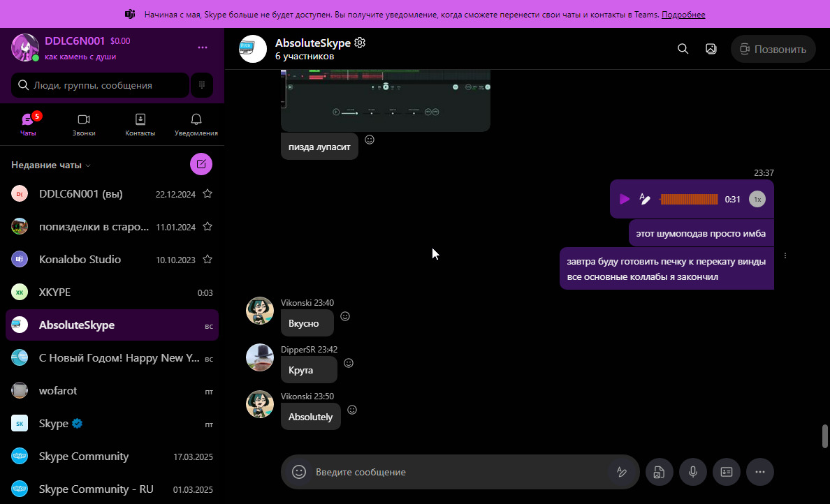The width and height of the screenshot is (830, 504).
Task: Open the emoji picker in the message box
Action: 299,472
